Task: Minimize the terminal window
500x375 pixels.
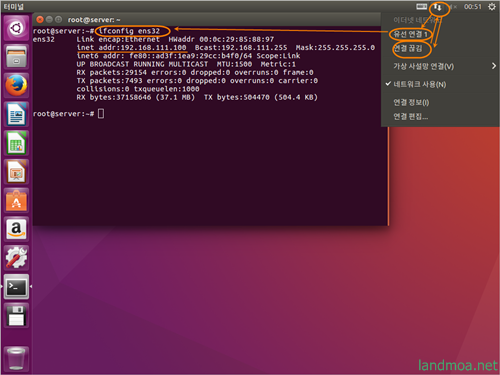Action: click(x=49, y=20)
